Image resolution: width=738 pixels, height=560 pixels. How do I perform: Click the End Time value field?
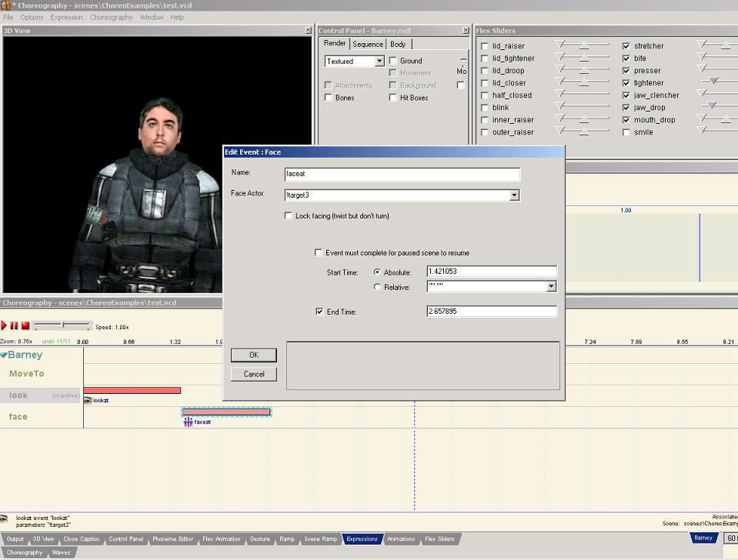pos(492,311)
